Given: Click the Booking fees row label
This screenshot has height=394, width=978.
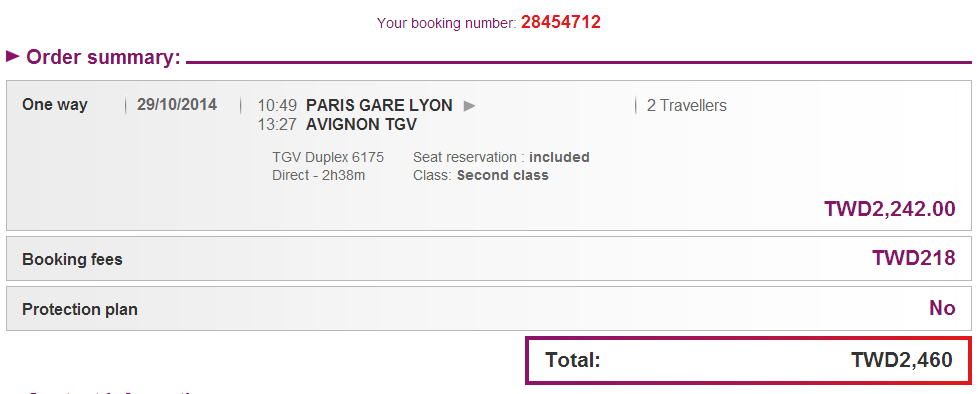Looking at the screenshot, I should click(x=72, y=259).
